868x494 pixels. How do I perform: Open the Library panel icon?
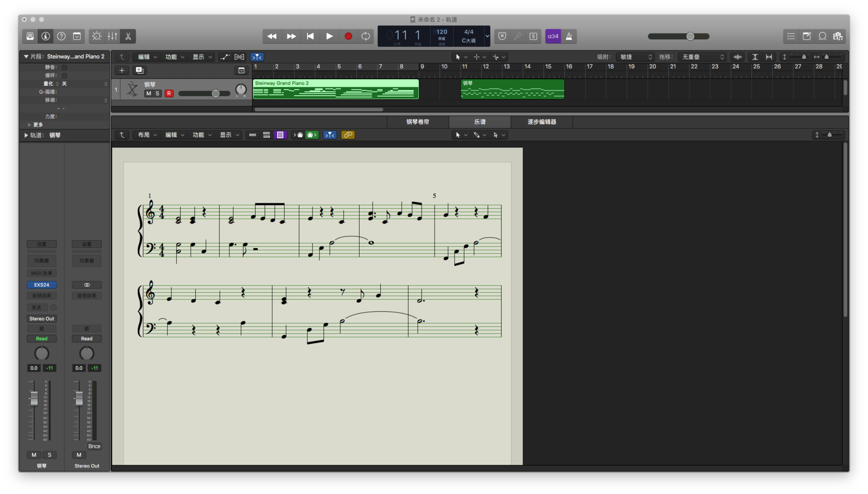click(30, 36)
